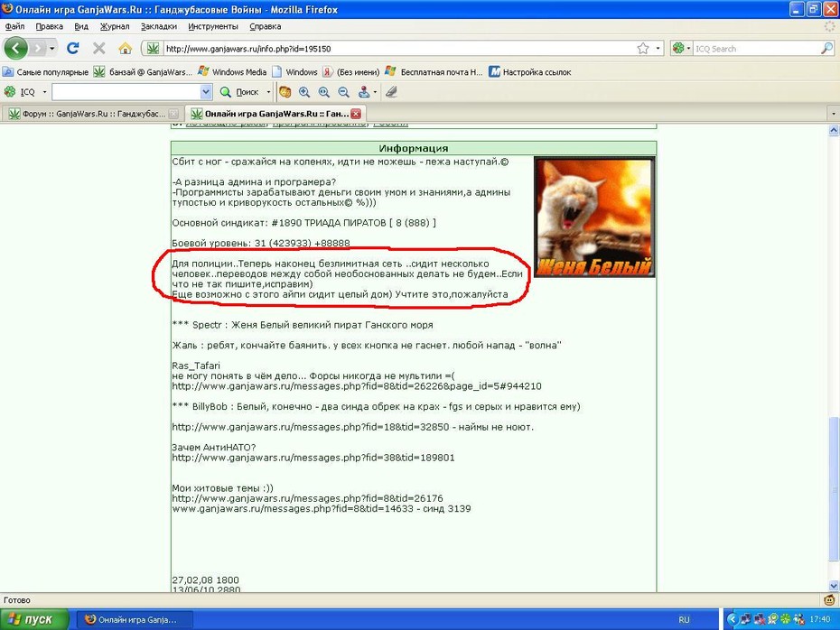Click the ICQ flower toolbar icon
840x630 pixels.
coord(10,91)
